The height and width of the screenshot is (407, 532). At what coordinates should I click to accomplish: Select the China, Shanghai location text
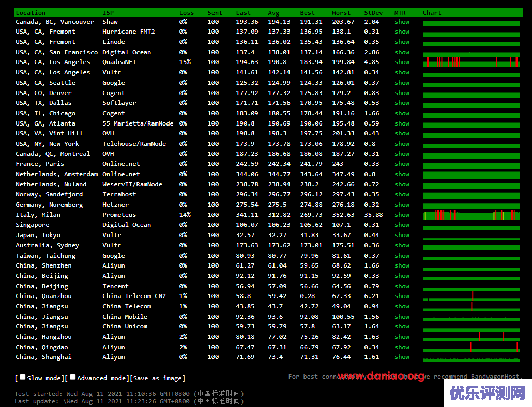pos(43,357)
